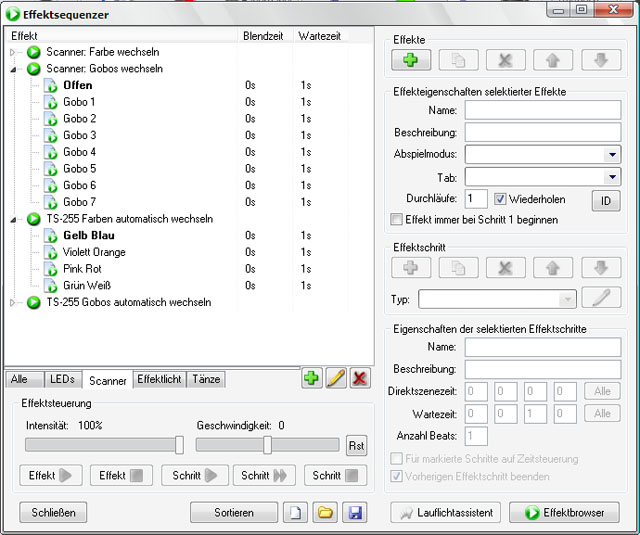Switch to the Effektlicht tab

[x=159, y=380]
